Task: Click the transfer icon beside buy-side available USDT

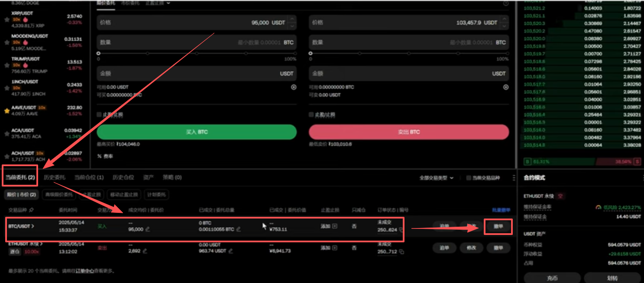Action: coord(294,87)
